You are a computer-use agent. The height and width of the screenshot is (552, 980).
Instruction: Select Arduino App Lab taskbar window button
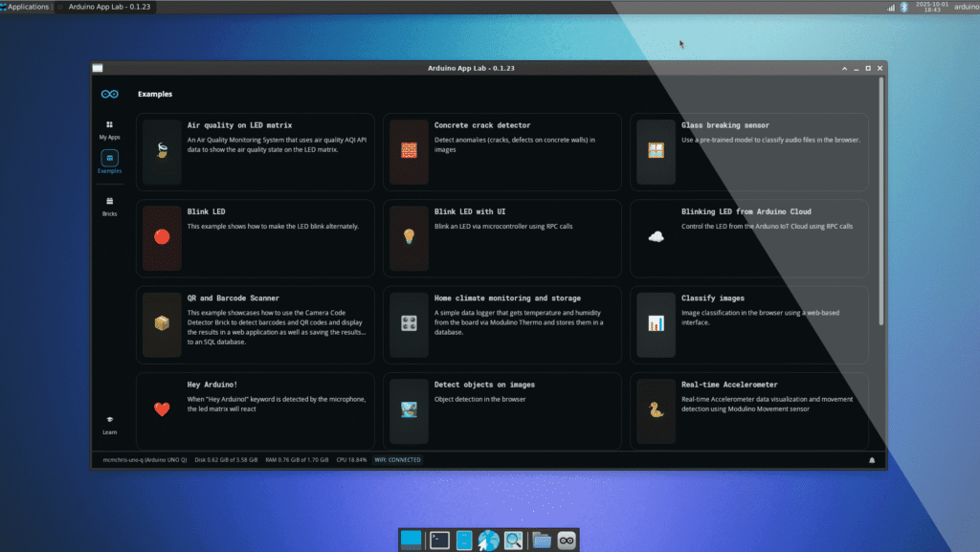pyautogui.click(x=108, y=7)
